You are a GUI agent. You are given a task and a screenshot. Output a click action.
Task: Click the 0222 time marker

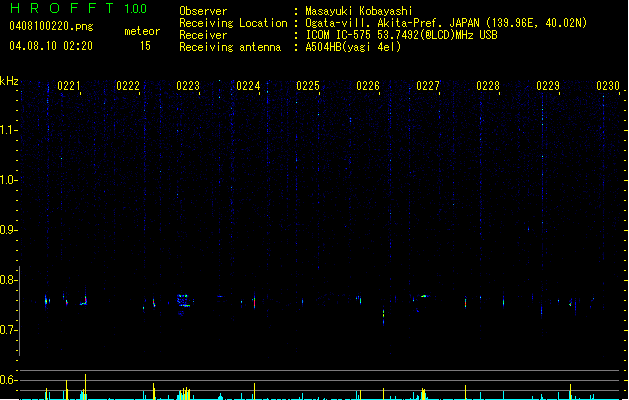tap(128, 86)
